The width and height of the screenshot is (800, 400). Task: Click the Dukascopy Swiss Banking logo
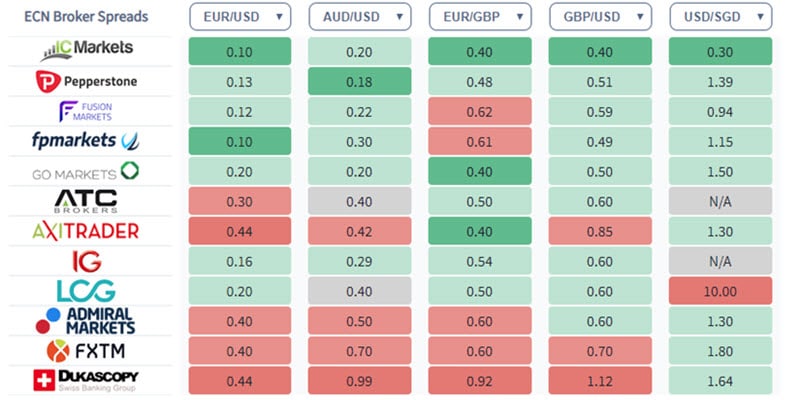[x=87, y=380]
